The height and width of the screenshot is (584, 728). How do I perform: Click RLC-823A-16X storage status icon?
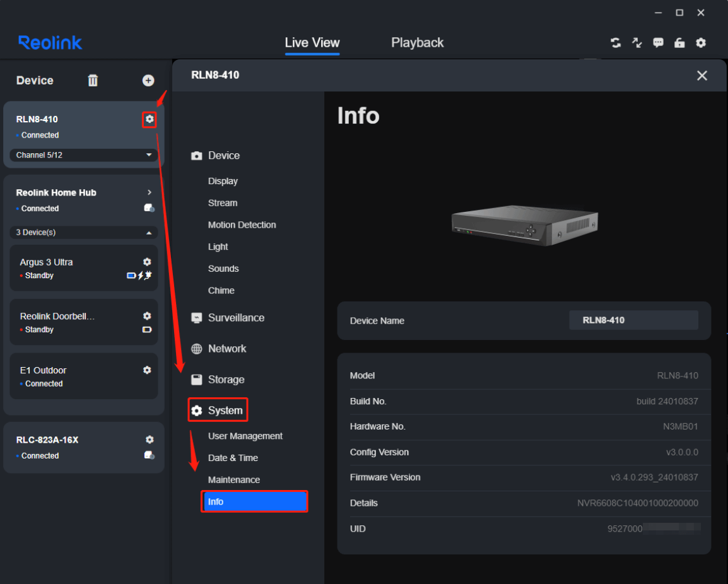[x=149, y=455]
